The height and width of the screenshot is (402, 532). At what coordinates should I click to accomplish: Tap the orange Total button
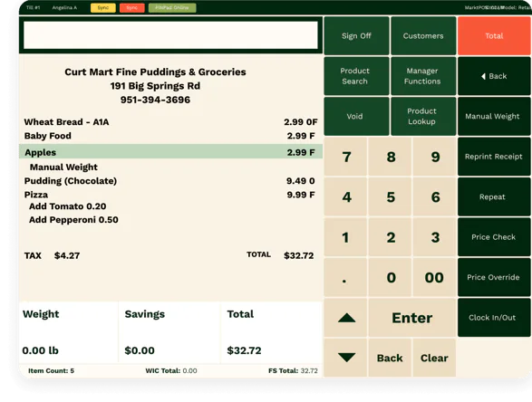[x=494, y=35]
